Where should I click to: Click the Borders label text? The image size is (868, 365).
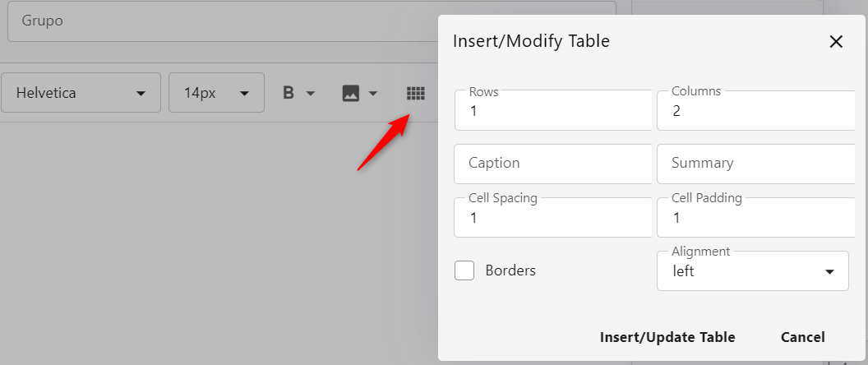coord(510,270)
